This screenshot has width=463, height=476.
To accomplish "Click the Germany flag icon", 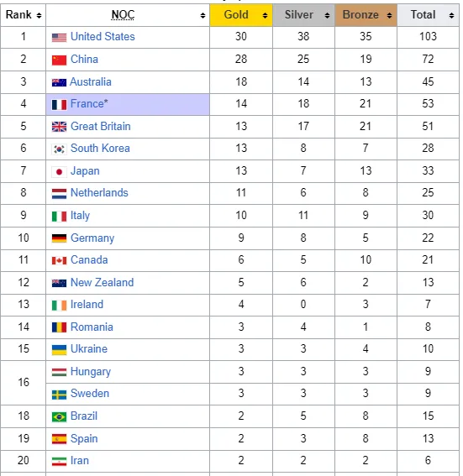I will click(x=59, y=238).
